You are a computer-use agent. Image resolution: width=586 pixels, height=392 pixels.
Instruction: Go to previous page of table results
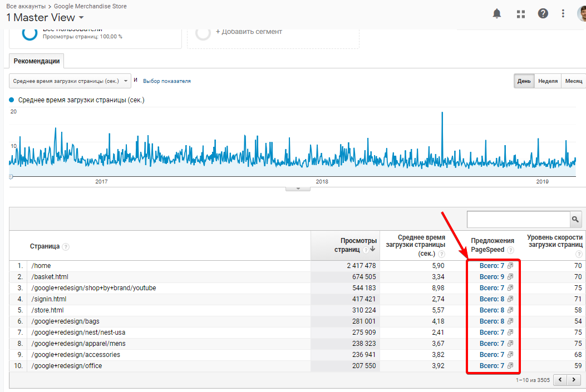560,380
